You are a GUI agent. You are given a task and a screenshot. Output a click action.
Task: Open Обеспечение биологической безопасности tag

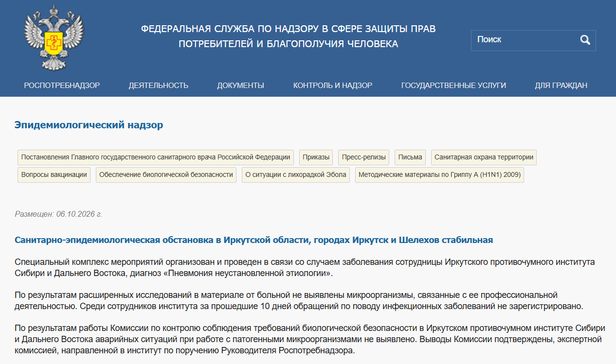pos(166,175)
